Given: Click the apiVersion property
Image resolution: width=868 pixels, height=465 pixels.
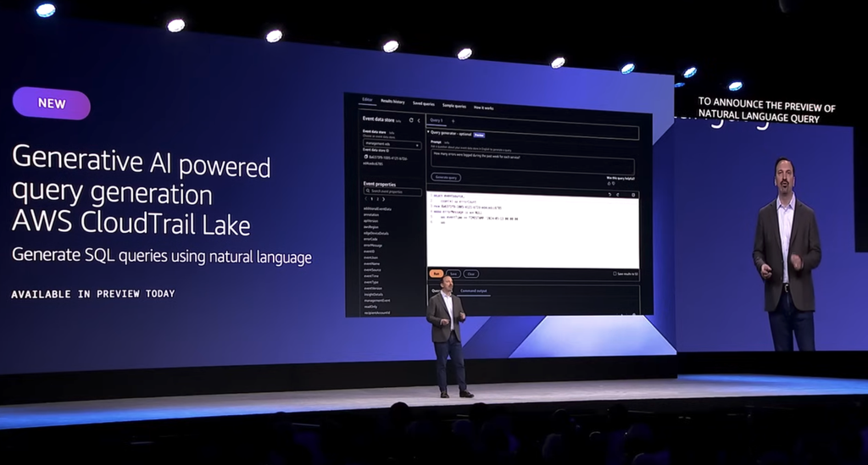Looking at the screenshot, I should coord(371,221).
